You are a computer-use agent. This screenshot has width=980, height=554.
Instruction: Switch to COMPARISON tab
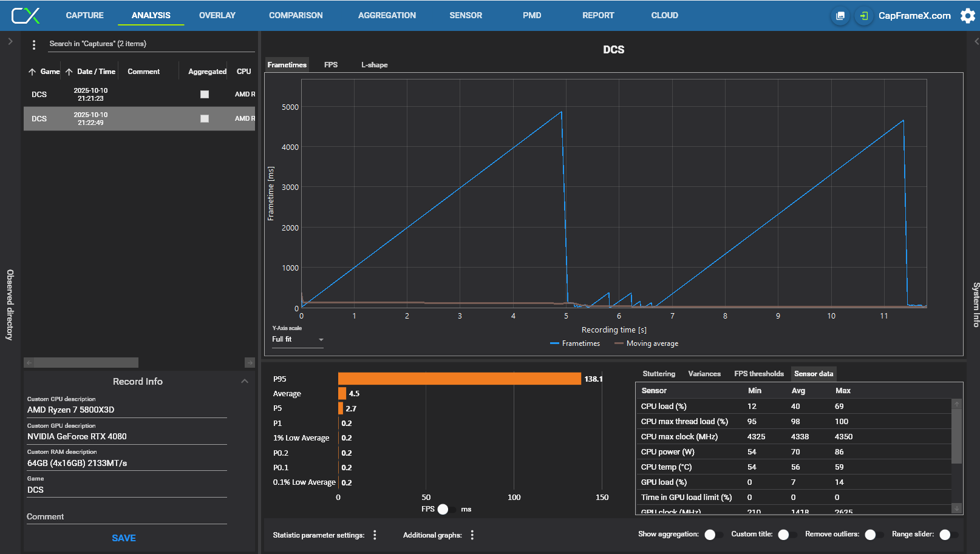(296, 15)
